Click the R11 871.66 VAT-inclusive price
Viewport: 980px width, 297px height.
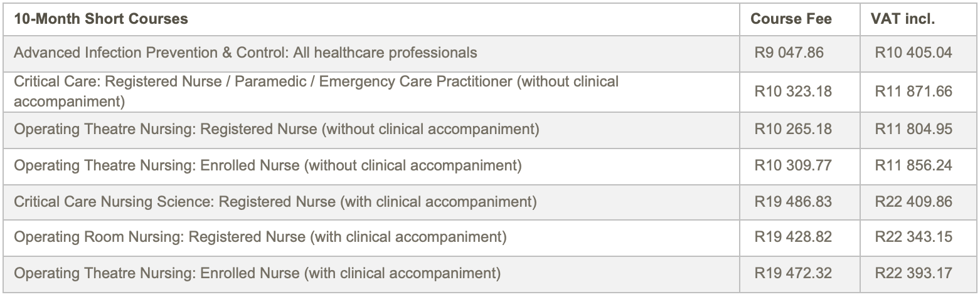point(913,91)
